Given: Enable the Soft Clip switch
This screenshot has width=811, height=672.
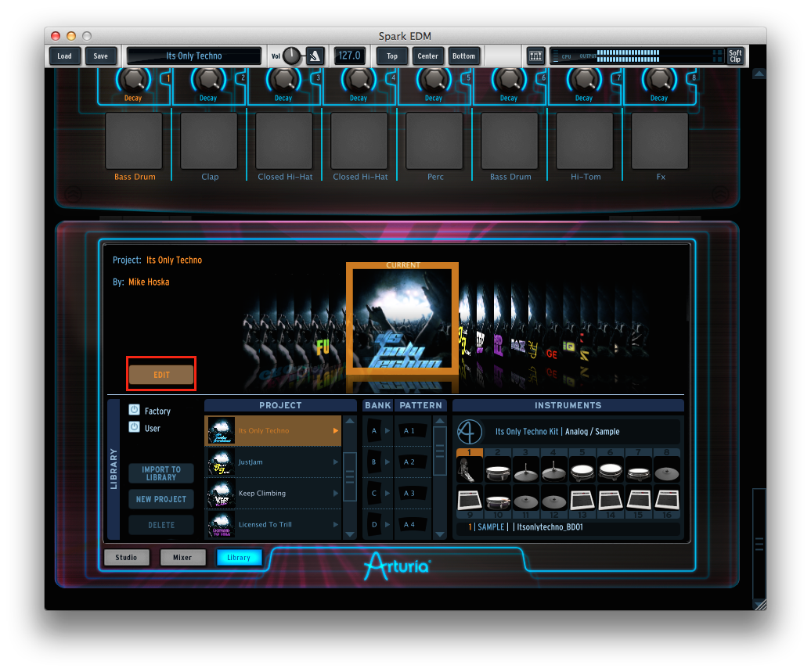Looking at the screenshot, I should pos(735,56).
